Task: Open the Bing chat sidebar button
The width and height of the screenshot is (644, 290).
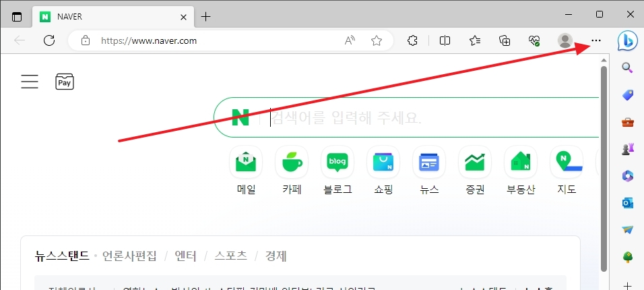Action: tap(628, 40)
